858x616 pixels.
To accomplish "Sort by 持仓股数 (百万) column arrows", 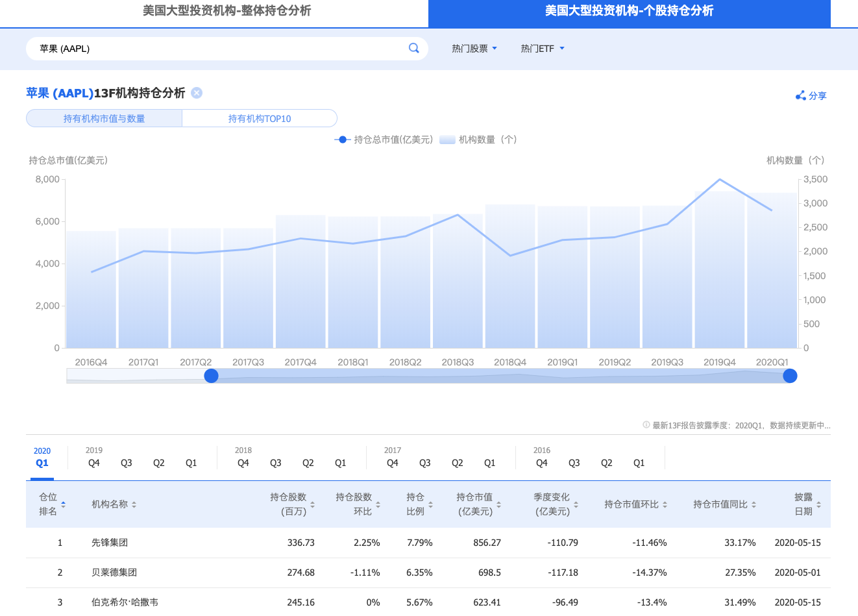I will coord(312,504).
